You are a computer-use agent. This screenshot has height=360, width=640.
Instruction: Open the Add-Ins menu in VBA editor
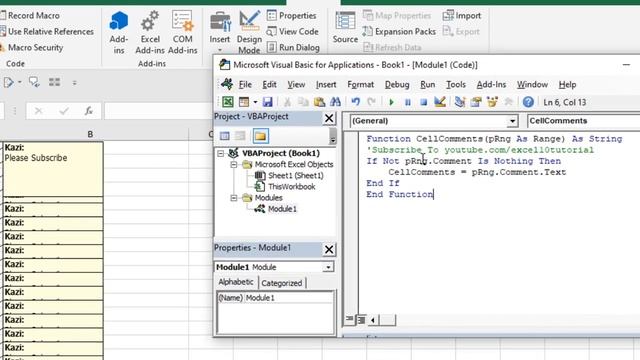(x=491, y=84)
